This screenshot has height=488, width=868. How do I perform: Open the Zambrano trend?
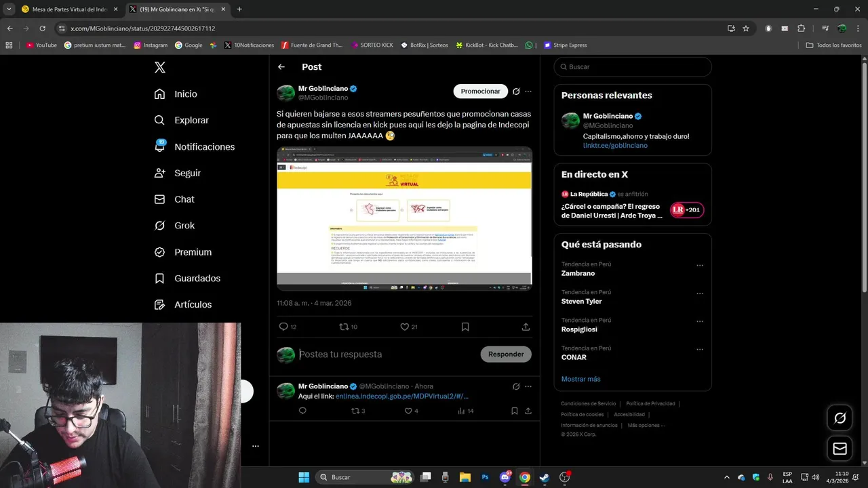coord(578,274)
